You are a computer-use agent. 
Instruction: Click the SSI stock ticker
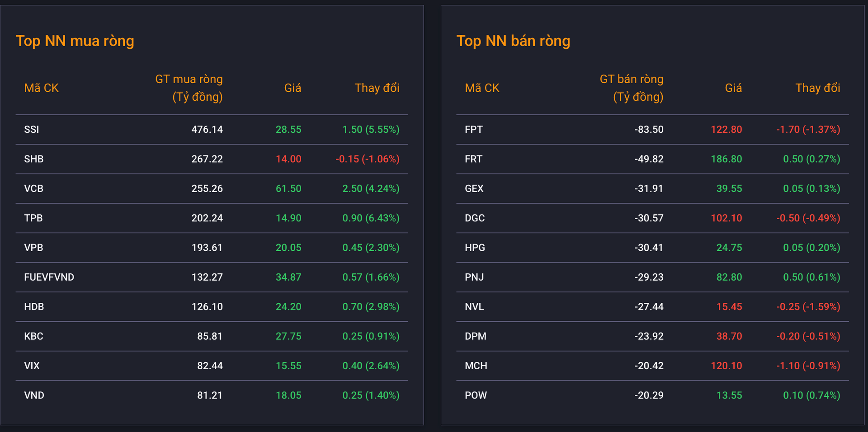click(x=32, y=130)
